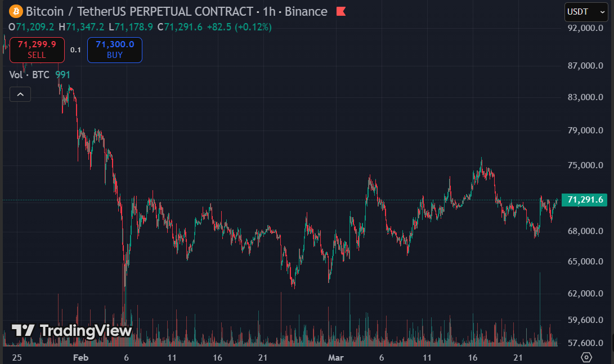
Task: Open the USDT currency unit dropdown
Action: (x=586, y=11)
